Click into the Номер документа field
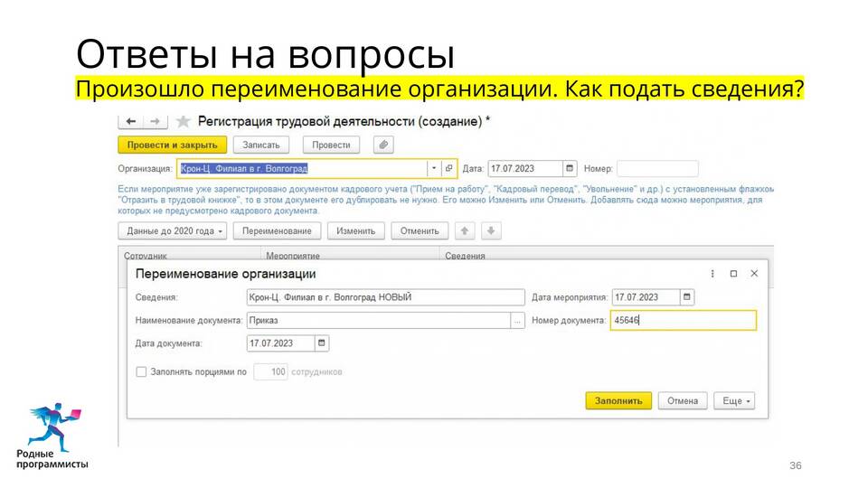 pyautogui.click(x=683, y=320)
